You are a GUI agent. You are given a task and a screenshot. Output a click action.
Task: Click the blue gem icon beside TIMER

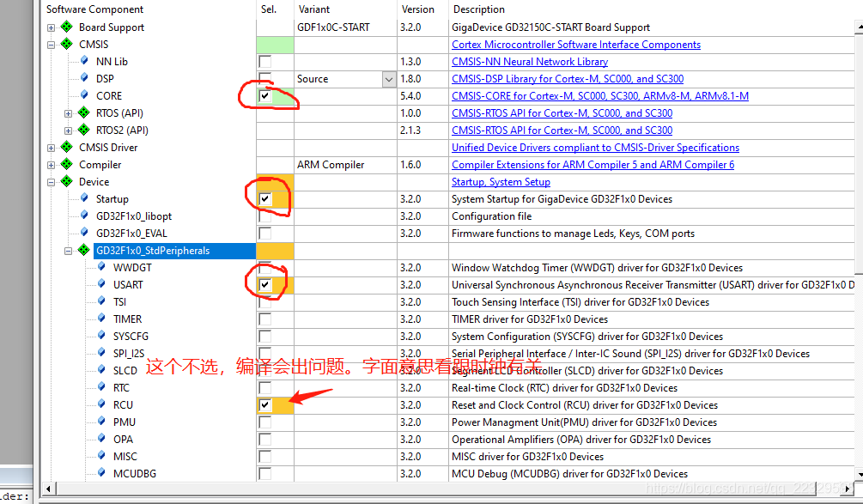(101, 318)
